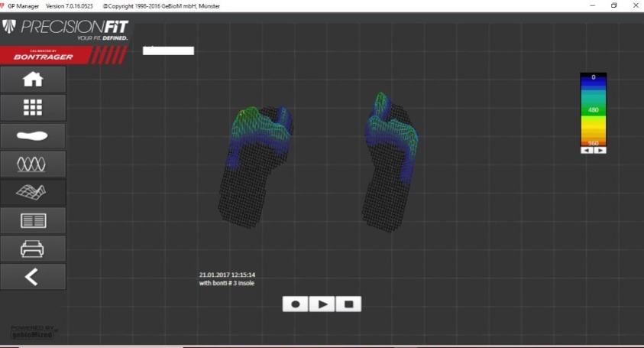Decrease pressure scale with left arrow
This screenshot has height=348, width=644.
click(587, 151)
